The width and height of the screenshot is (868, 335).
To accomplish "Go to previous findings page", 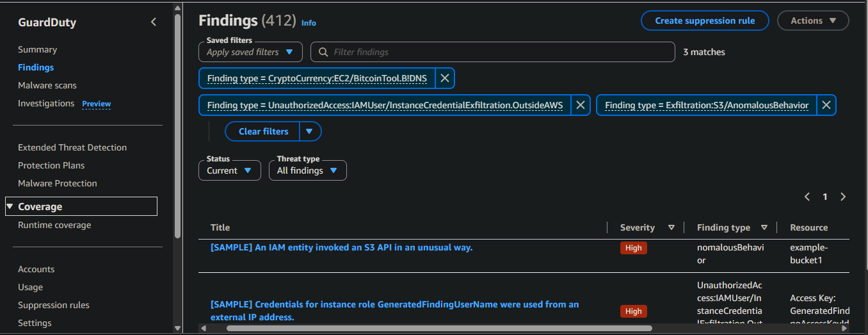I will point(807,197).
